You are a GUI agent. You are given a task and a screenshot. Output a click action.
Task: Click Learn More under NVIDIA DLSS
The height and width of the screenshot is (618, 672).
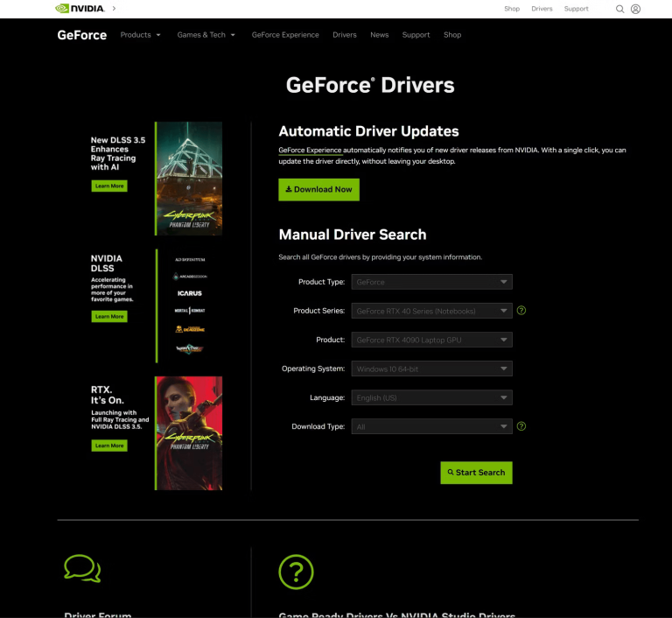click(x=109, y=317)
